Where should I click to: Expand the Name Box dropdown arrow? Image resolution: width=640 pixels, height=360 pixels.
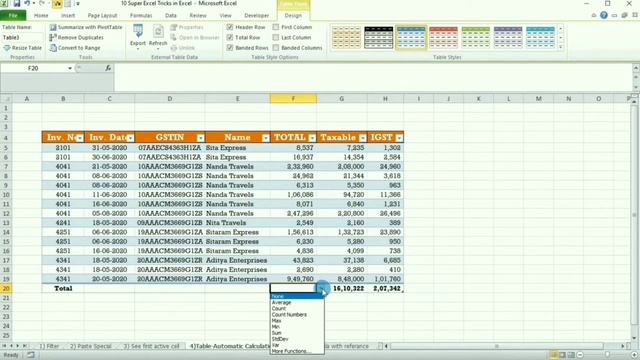70,68
